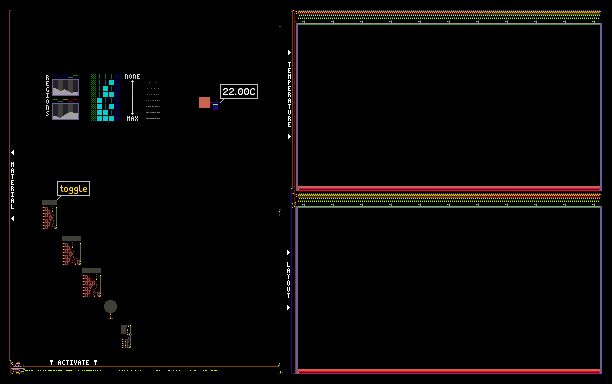
Task: Click the third gray toggle bar
Action: (91, 270)
